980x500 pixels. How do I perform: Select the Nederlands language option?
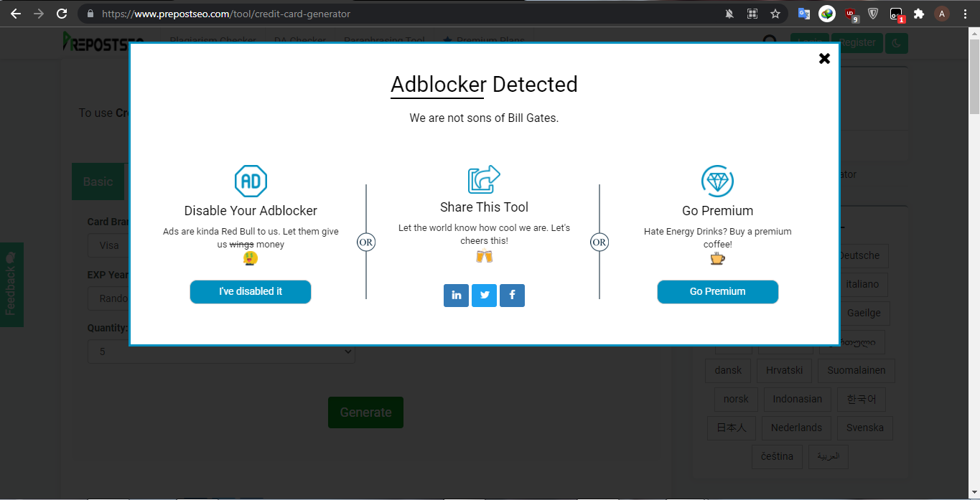[796, 428]
